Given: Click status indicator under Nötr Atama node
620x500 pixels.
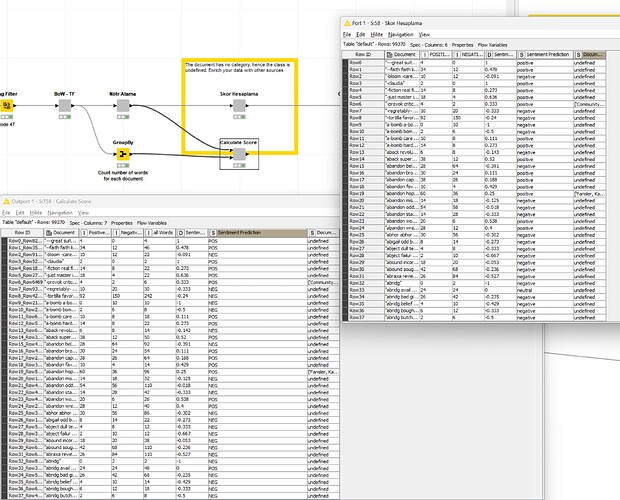Looking at the screenshot, I should click(x=123, y=117).
